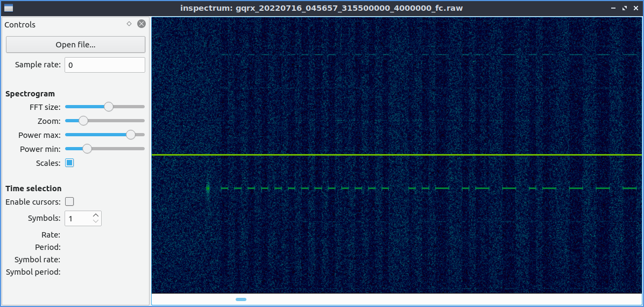Focus the Sample rate input field

(105, 65)
